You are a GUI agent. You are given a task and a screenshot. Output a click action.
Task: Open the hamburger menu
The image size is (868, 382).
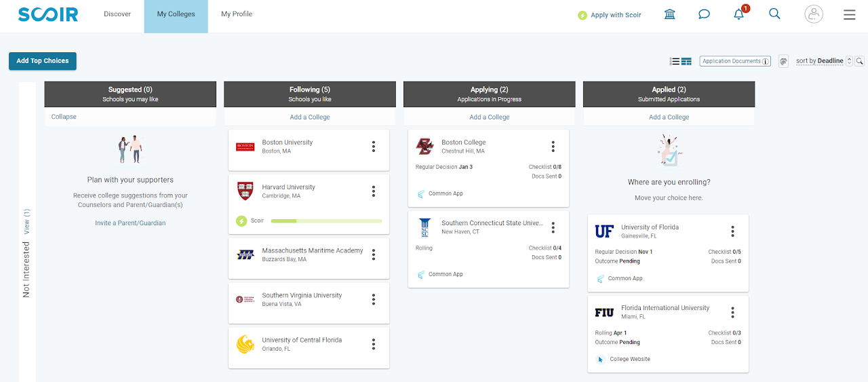[x=849, y=14]
